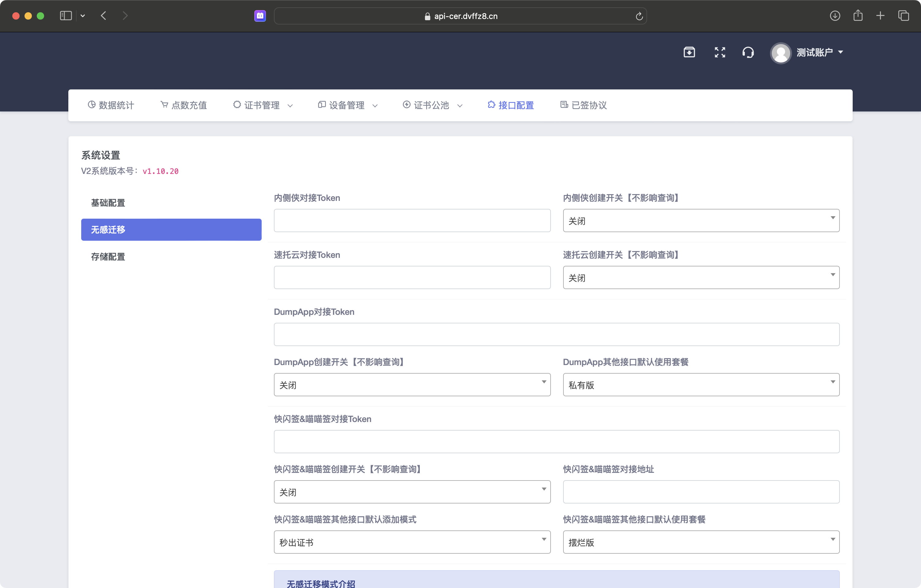Focus the 内侧侠对接Token input field

coord(412,220)
